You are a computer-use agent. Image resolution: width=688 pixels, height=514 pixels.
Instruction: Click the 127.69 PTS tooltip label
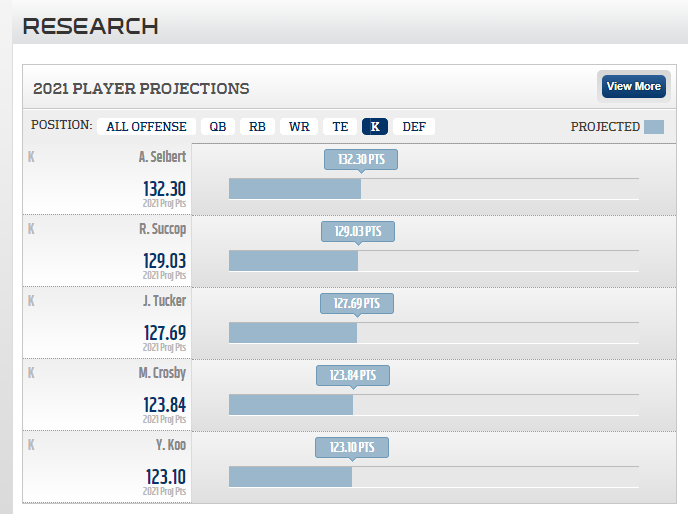pyautogui.click(x=357, y=303)
